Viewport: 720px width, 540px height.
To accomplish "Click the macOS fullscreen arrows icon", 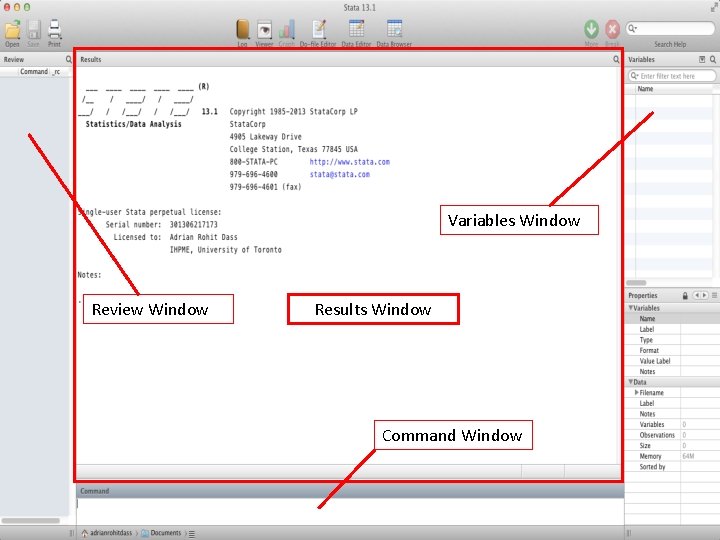I will (x=714, y=6).
